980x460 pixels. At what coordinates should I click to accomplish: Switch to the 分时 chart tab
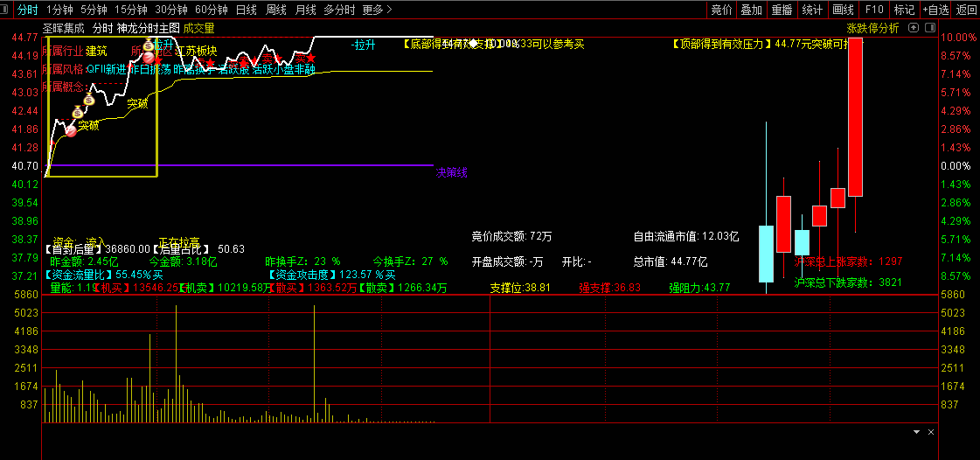pos(27,10)
